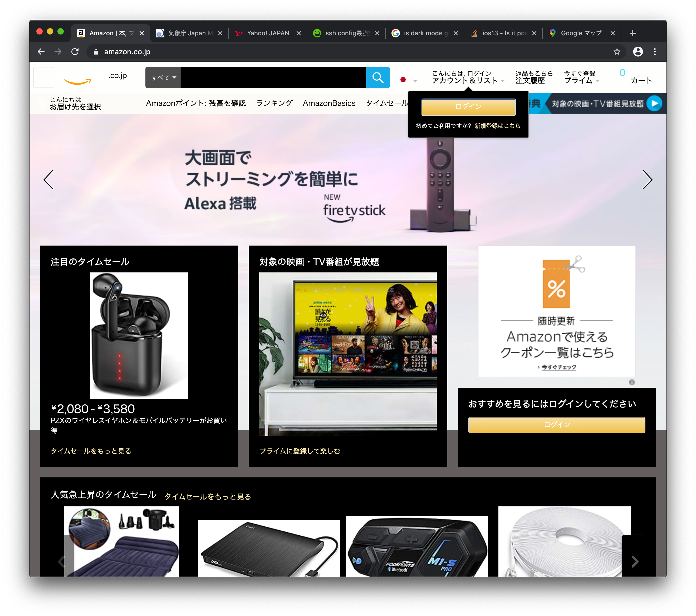Click the wireless earbuds product image
Image resolution: width=696 pixels, height=616 pixels.
click(x=139, y=335)
